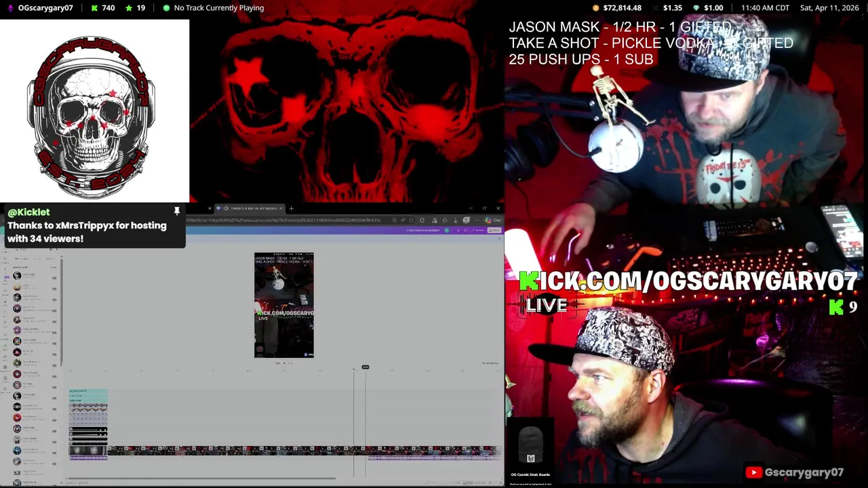Click the 25 PUSH UPS - 1 SUB text
The height and width of the screenshot is (488, 868).
point(581,59)
